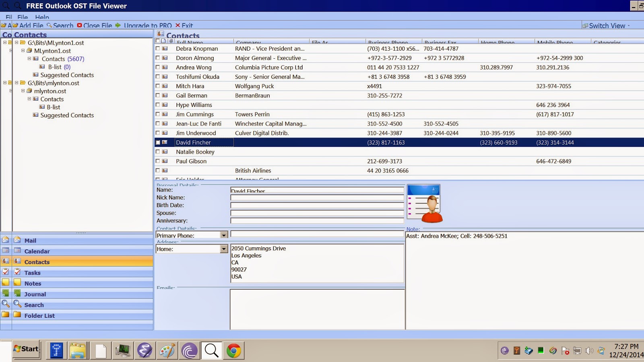Click the contact card icon beside Andrea Wong

coord(165,67)
